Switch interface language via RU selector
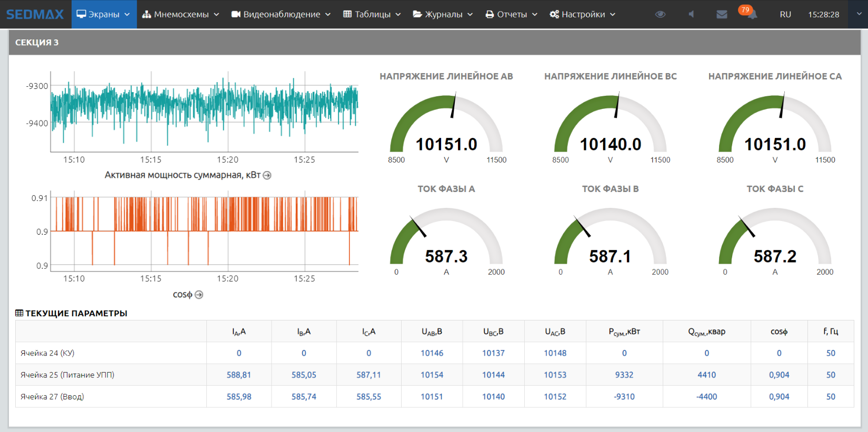 pyautogui.click(x=785, y=14)
